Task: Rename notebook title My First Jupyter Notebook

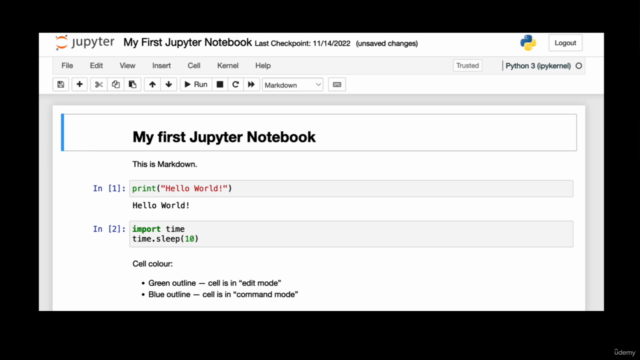Action: click(187, 42)
